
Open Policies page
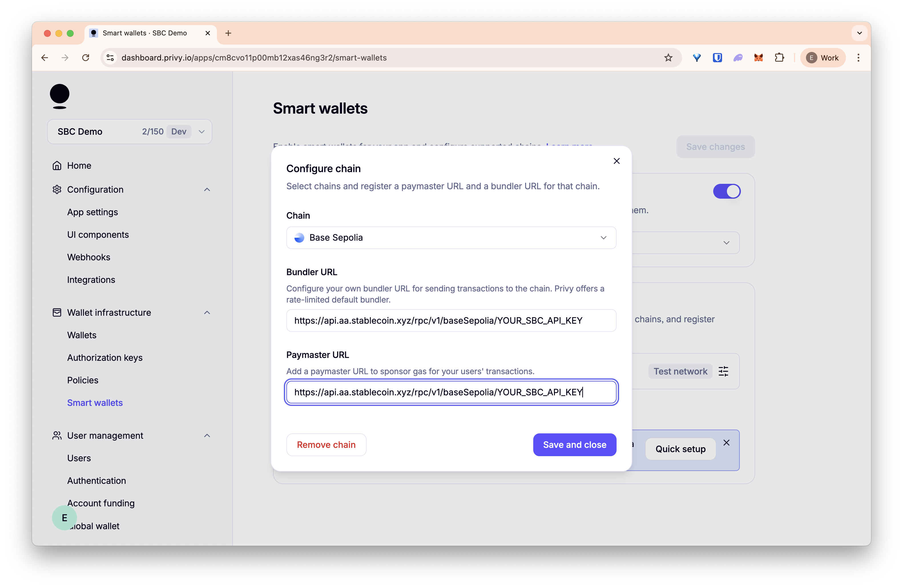click(83, 380)
